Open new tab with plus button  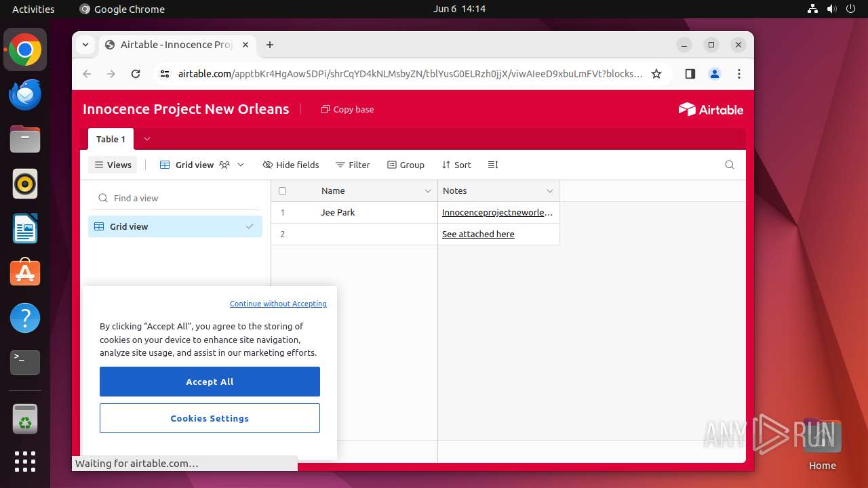click(x=270, y=45)
